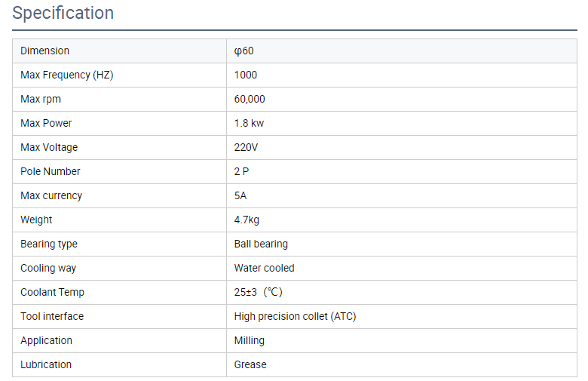
Task: Select the Pole Number label
Action: 51,171
